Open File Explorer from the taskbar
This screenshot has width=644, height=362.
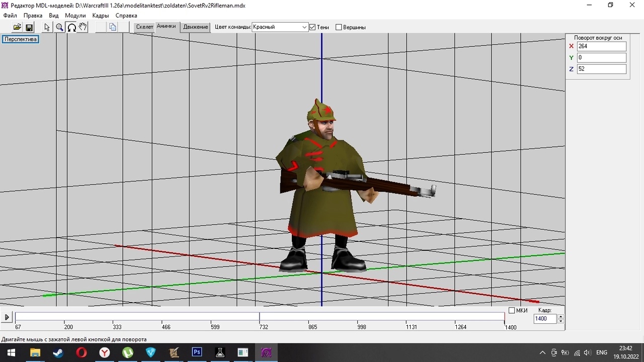(35, 352)
